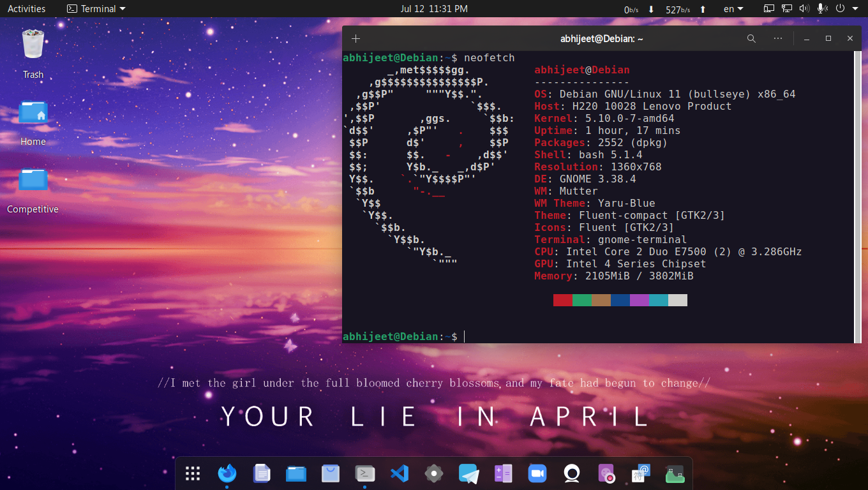Click the GPU: Intel 4 Series Chipset line
The width and height of the screenshot is (868, 490).
click(x=620, y=264)
